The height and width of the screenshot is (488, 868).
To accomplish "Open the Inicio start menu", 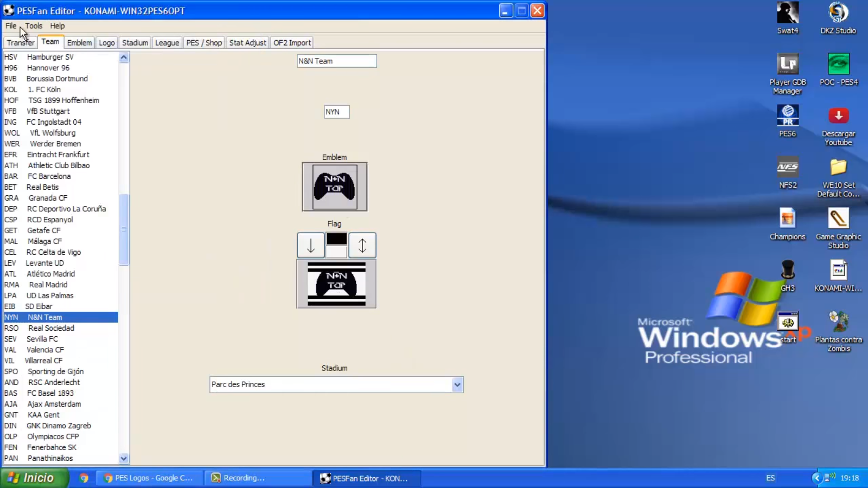I will click(34, 478).
